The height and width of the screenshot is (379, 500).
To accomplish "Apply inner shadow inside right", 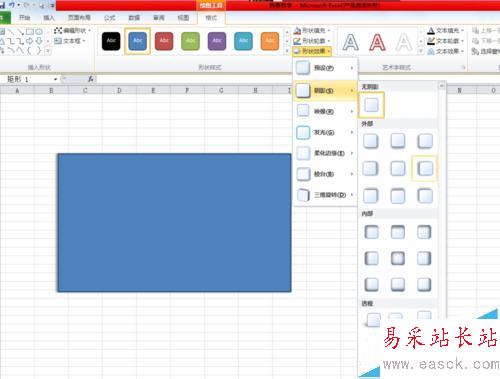I will coord(424,258).
